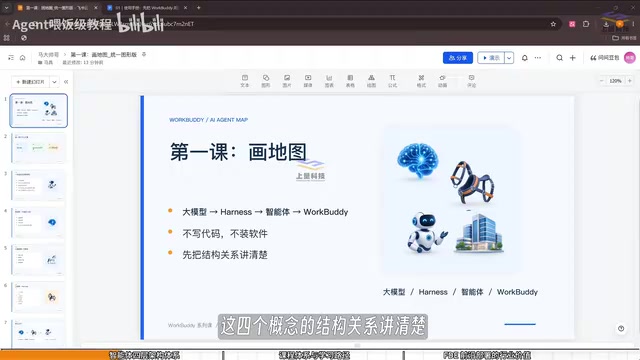The width and height of the screenshot is (640, 360).
Task: Open the three-dot more options menu
Action: pos(538,58)
